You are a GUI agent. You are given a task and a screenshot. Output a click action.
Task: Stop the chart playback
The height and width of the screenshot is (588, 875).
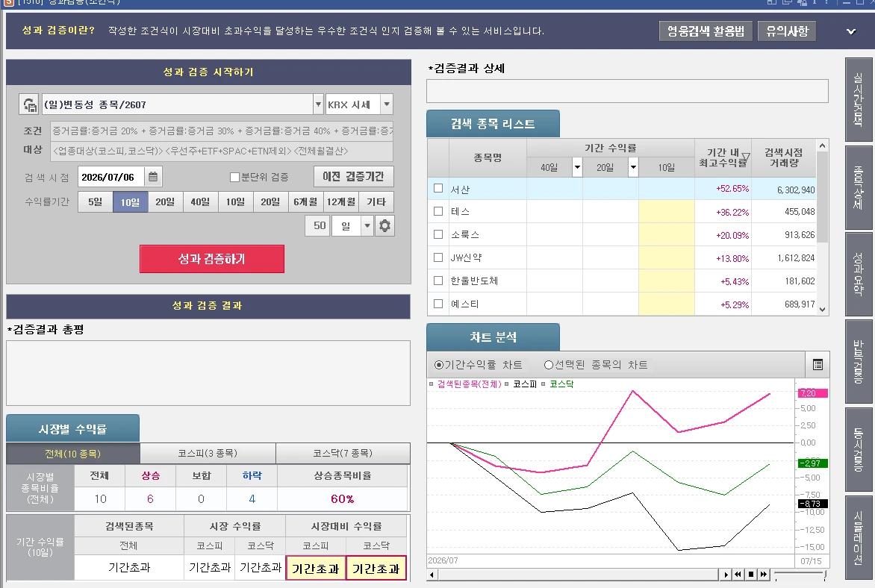750,574
